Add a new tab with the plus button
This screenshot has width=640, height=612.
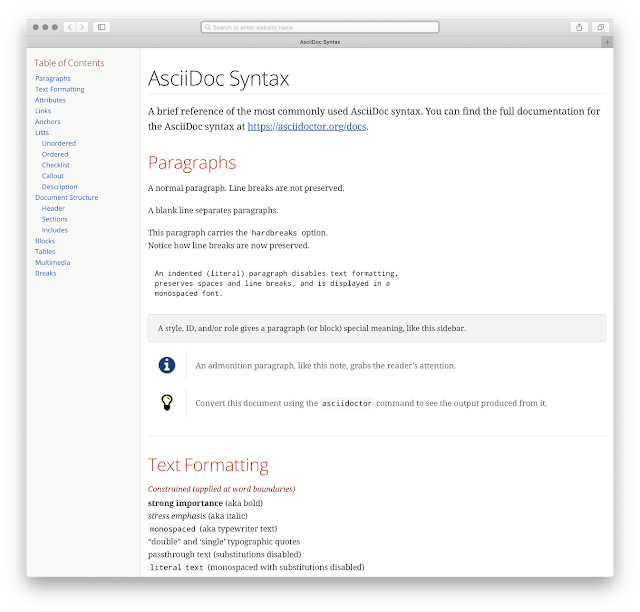point(607,42)
